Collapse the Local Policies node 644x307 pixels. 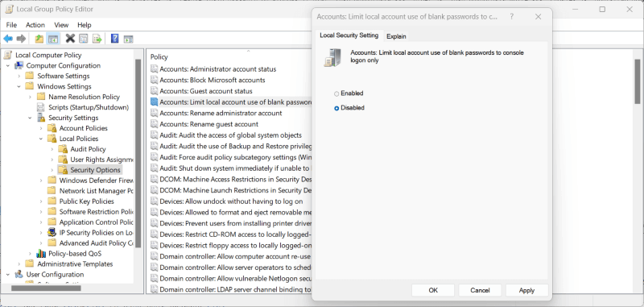click(41, 139)
